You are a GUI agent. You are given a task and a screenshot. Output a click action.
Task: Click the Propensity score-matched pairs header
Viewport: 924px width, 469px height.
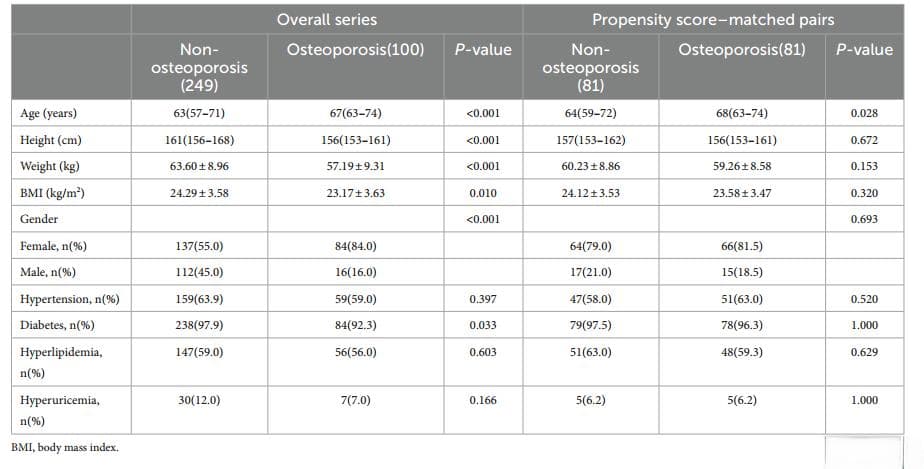pos(713,19)
